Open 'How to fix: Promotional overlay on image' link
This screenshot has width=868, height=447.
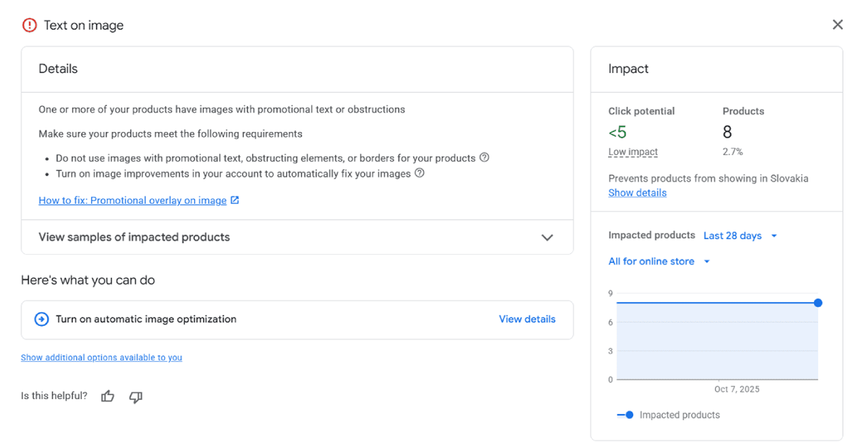[x=132, y=201]
